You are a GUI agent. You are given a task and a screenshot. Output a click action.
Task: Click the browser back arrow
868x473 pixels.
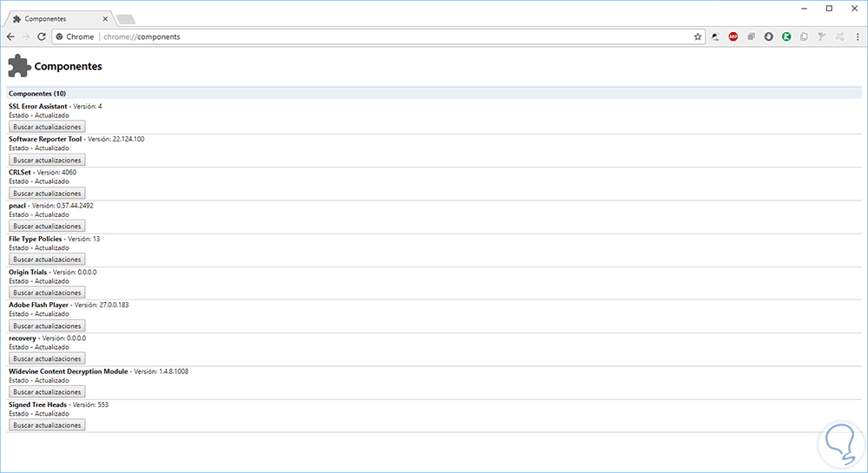[x=10, y=36]
